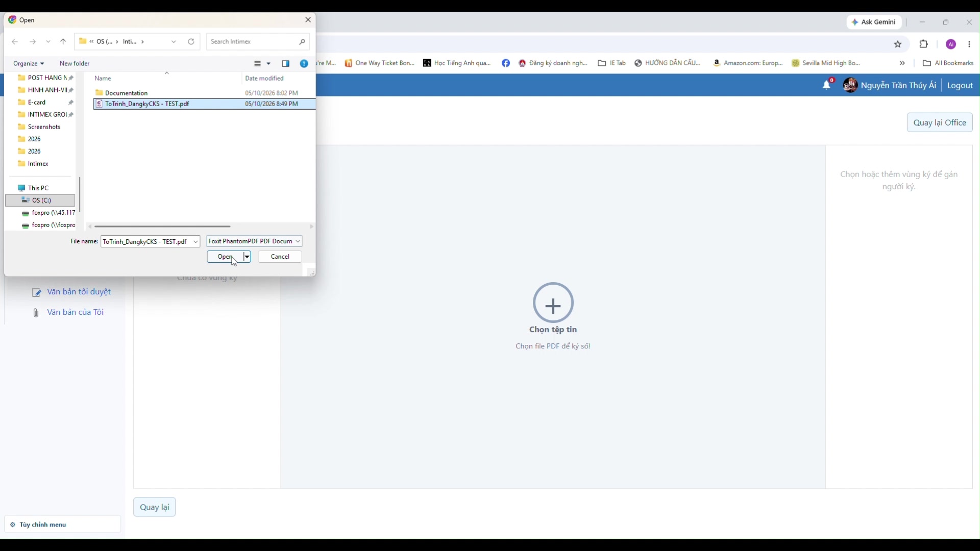980x551 pixels.
Task: Open INTIMEX GROUP folder in sidebar
Action: (45, 115)
